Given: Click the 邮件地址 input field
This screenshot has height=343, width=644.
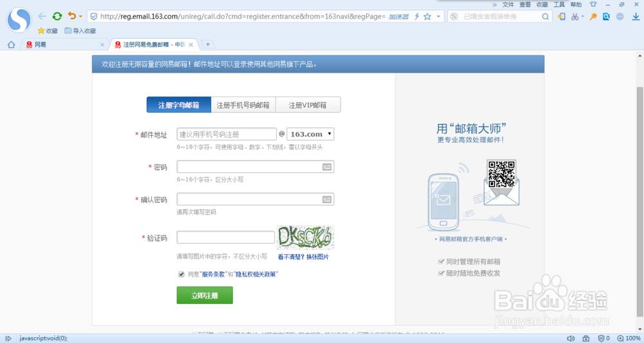Looking at the screenshot, I should (x=227, y=134).
